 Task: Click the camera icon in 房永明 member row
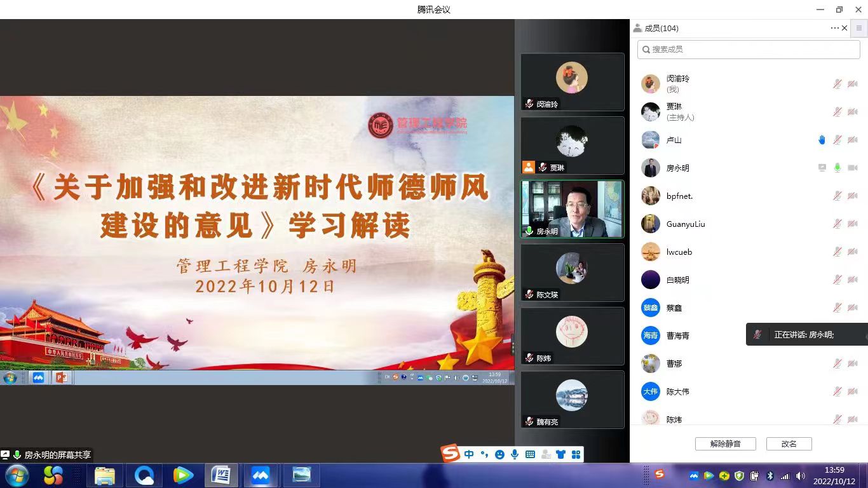click(853, 168)
